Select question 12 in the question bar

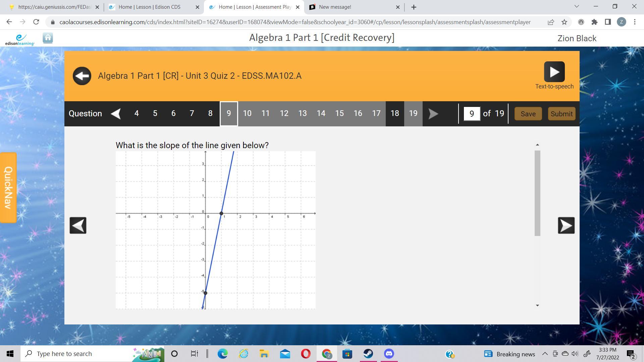pyautogui.click(x=284, y=114)
